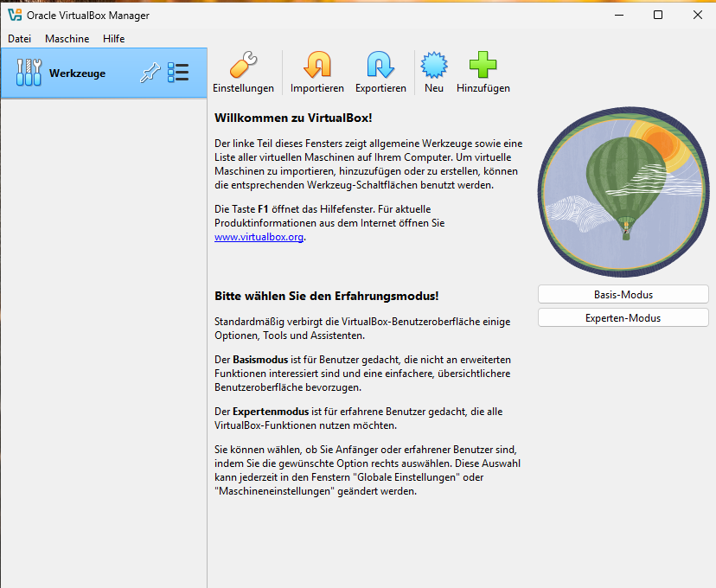The height and width of the screenshot is (588, 716).
Task: Click the 'Willkommen zu VirtualBox!' heading
Action: 293,118
